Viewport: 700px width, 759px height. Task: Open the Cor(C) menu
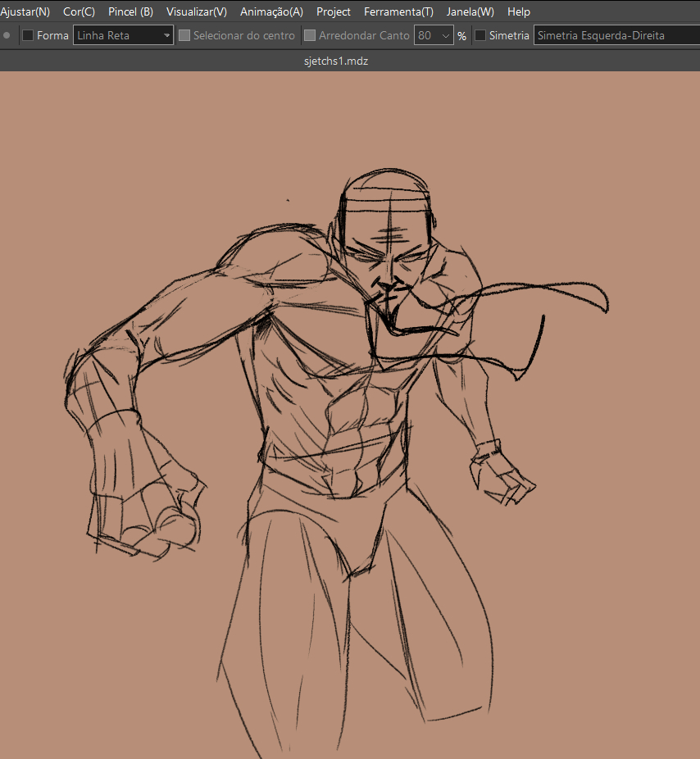(79, 11)
